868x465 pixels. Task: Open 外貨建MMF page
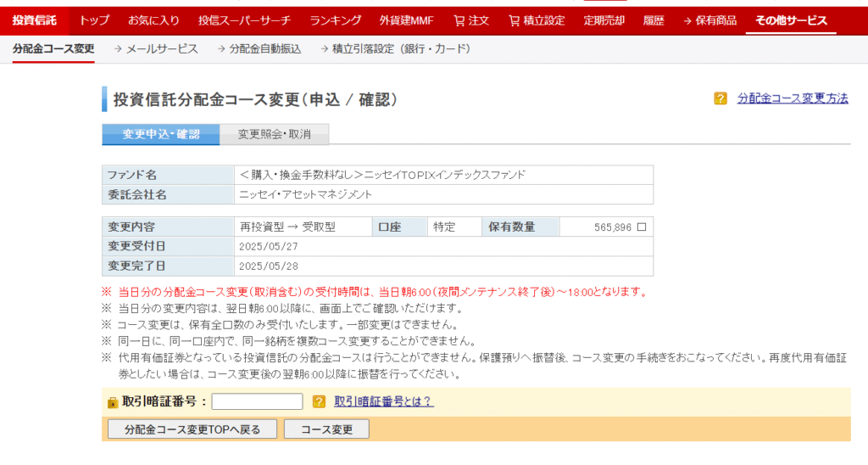click(x=406, y=21)
